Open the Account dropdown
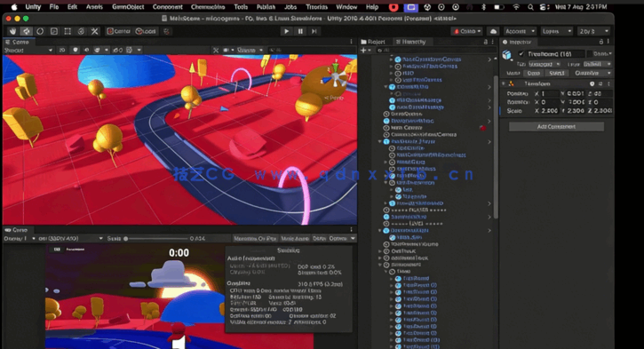Screen dimensions: 644x349 520,31
